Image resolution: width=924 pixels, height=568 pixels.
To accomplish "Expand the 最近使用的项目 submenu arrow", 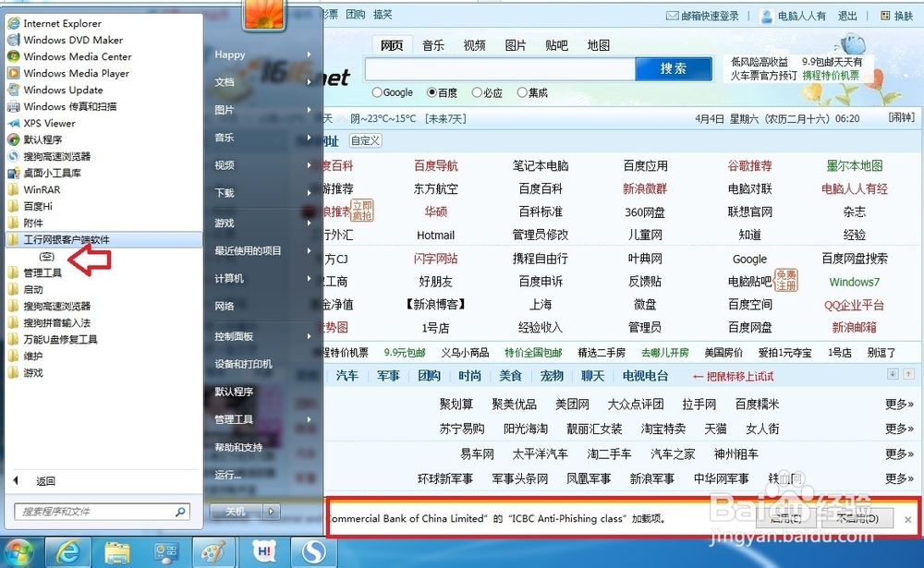I will [310, 250].
